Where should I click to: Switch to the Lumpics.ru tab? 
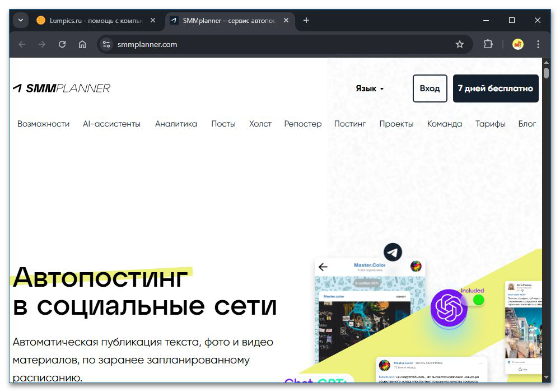(96, 20)
